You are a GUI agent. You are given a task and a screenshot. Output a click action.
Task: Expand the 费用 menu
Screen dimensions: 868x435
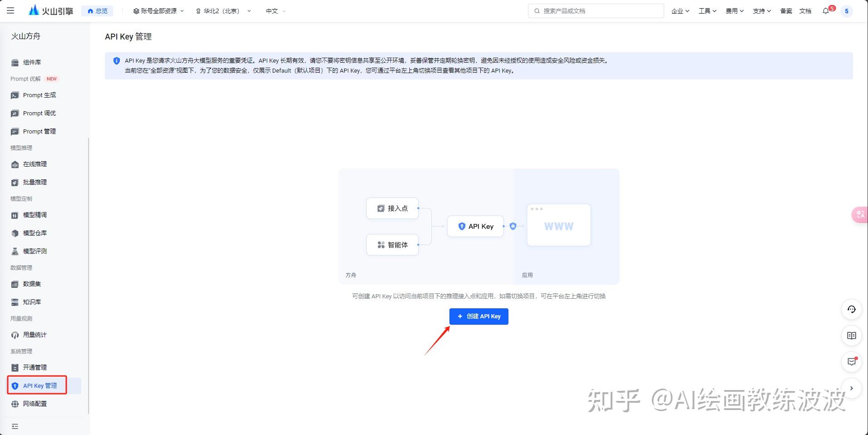click(735, 11)
